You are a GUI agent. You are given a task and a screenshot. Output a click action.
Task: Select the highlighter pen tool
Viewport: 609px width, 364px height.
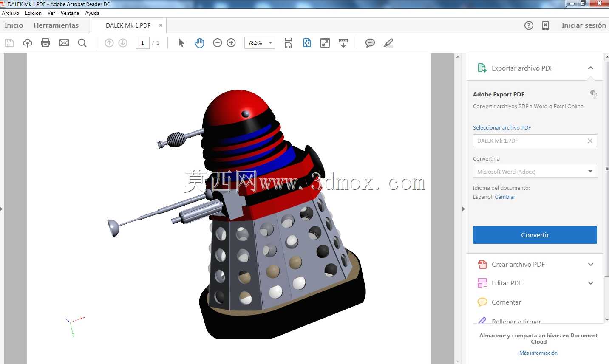[x=388, y=43]
